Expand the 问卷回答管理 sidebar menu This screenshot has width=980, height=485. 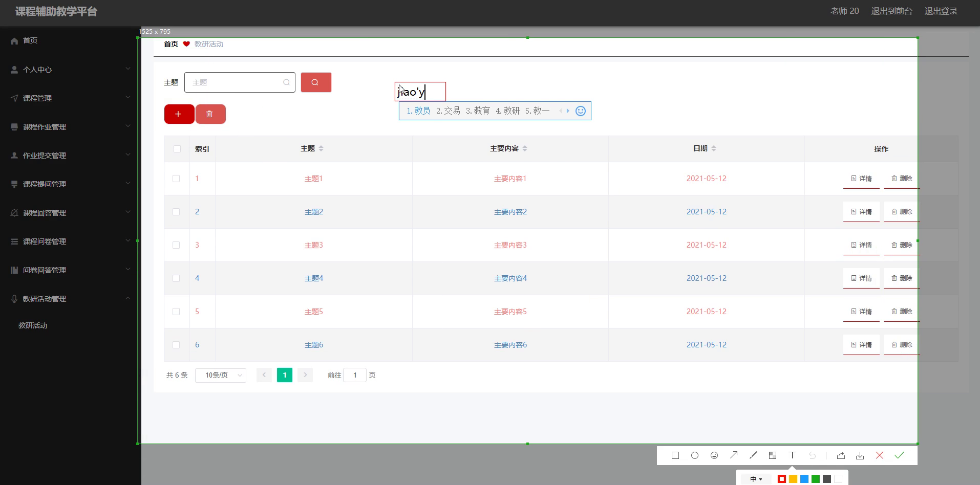[71, 270]
